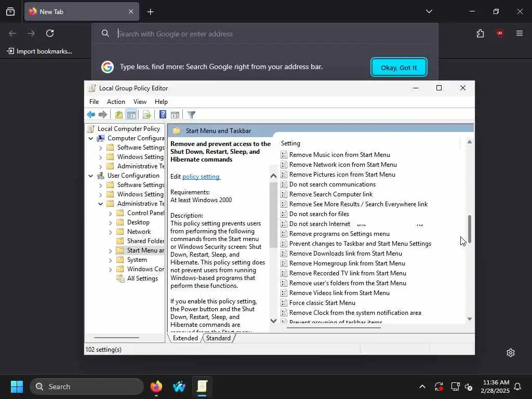Click the Firefox address bar field
The height and width of the screenshot is (399, 532).
click(x=264, y=34)
